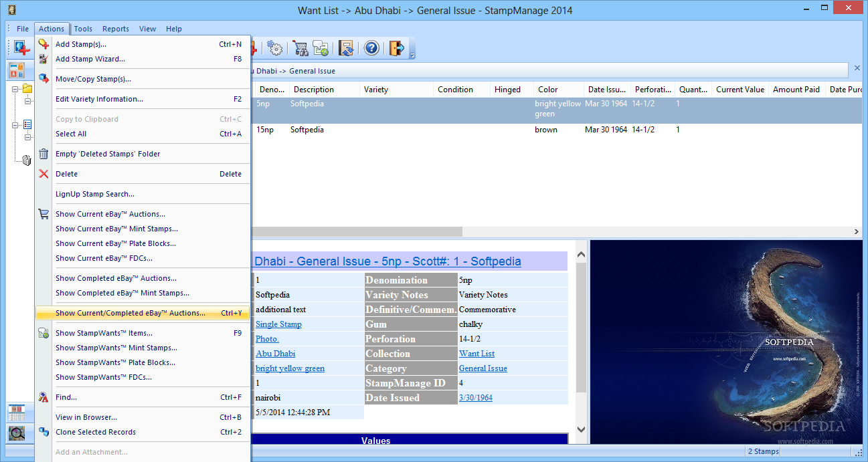Open the File menu
Screen dimensions: 868x462
[23, 29]
